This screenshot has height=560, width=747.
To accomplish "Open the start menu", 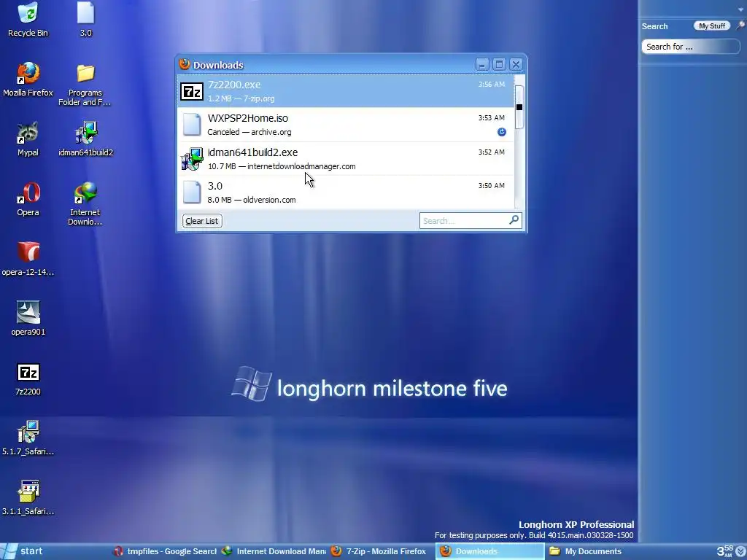I will [23, 551].
